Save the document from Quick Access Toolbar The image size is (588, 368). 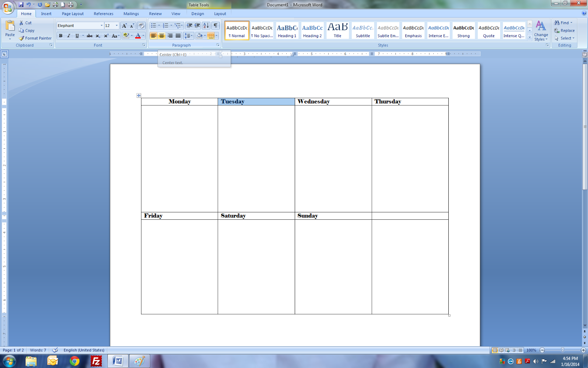[21, 5]
